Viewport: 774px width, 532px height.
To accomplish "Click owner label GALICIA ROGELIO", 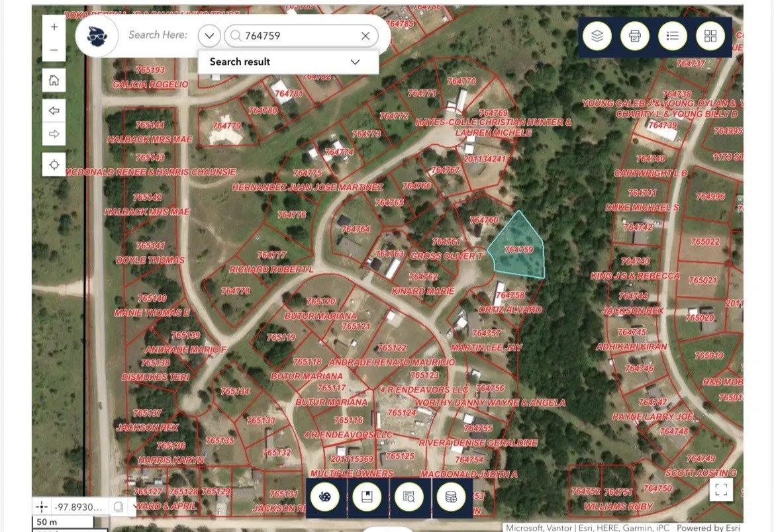I will pos(150,85).
